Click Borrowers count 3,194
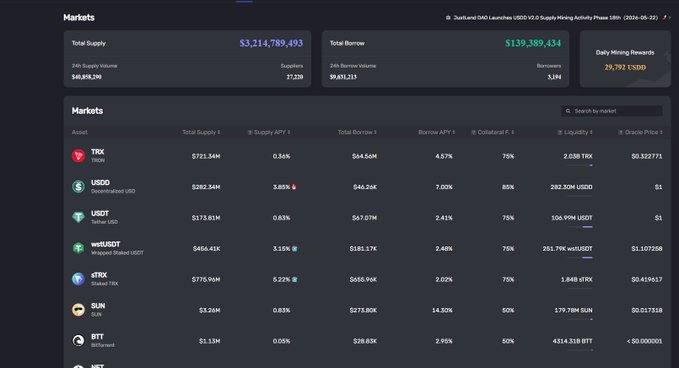The width and height of the screenshot is (679, 368). tap(554, 77)
